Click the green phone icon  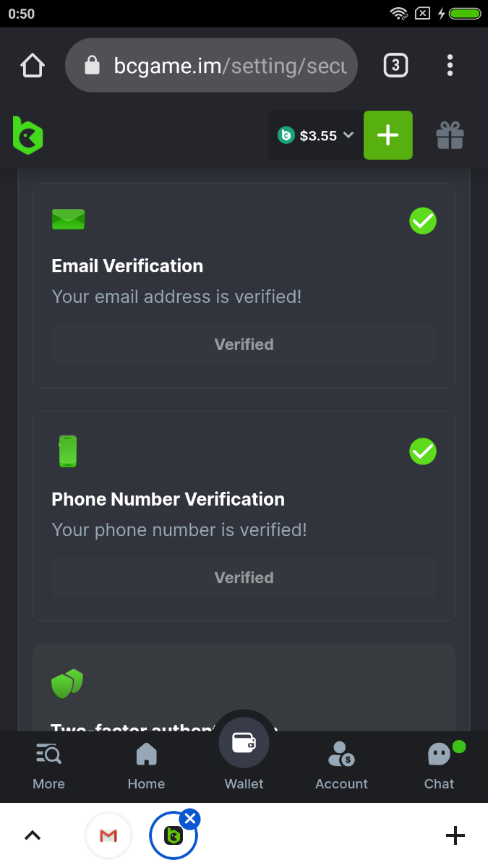(x=67, y=451)
